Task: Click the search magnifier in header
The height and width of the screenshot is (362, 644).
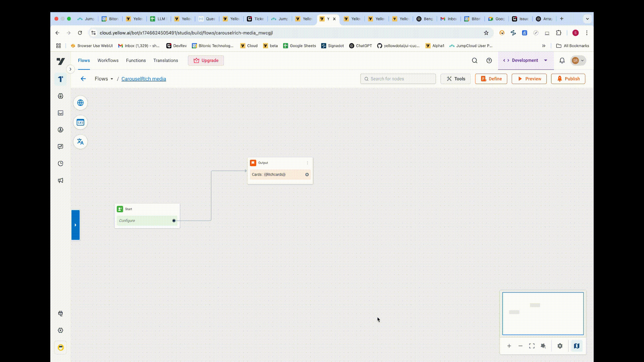Action: click(x=475, y=61)
